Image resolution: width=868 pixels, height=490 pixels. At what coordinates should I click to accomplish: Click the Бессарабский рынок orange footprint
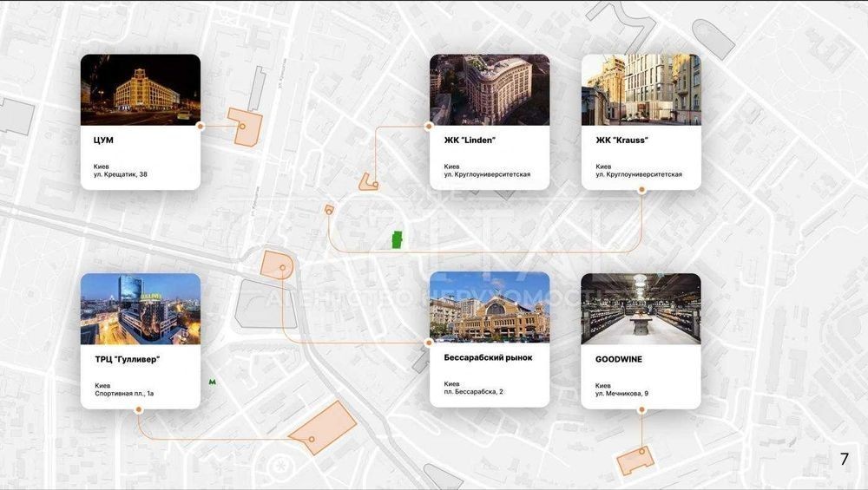(x=279, y=265)
